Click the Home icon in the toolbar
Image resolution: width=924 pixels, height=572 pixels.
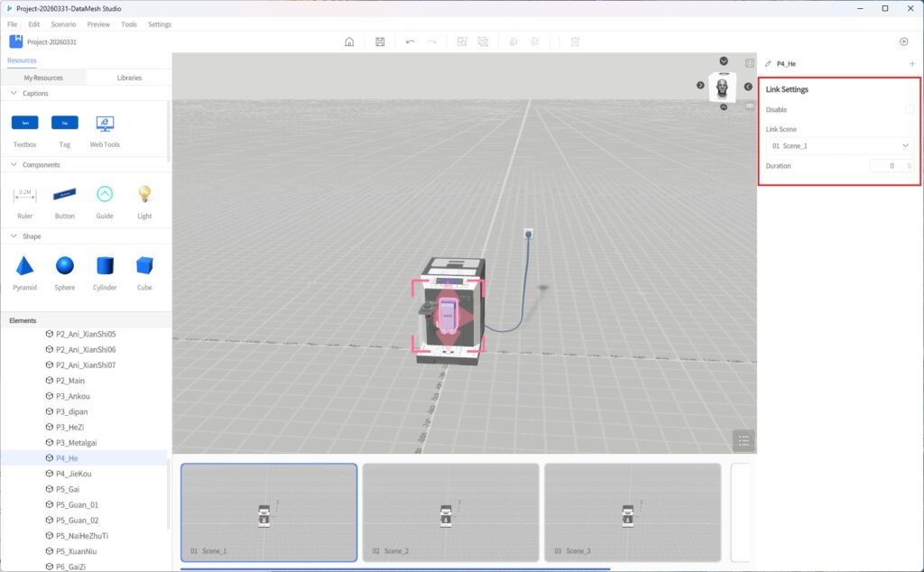(349, 42)
